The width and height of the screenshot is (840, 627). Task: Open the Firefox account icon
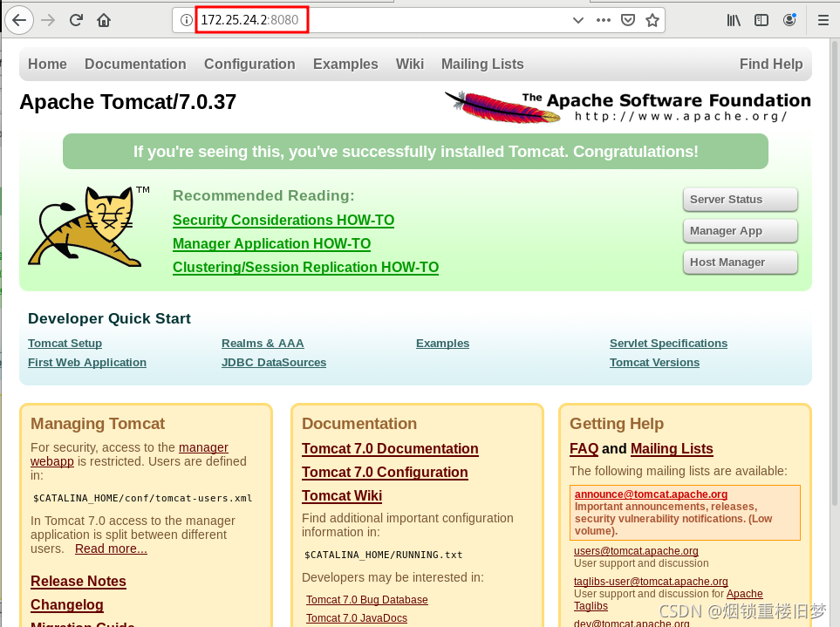point(789,20)
